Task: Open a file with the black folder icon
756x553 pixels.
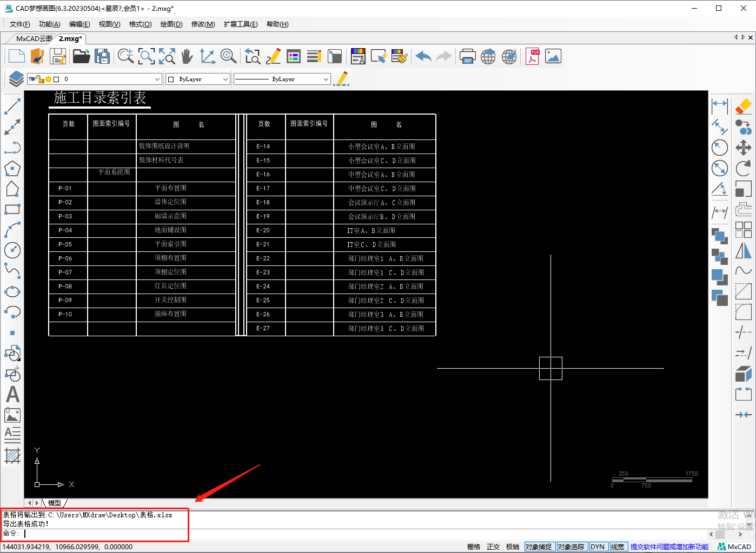Action: [81, 56]
